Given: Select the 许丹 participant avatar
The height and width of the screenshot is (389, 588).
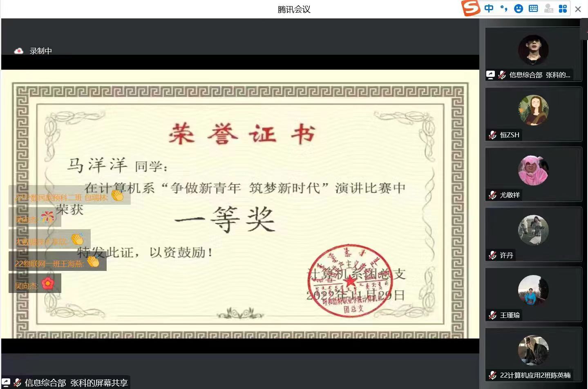Looking at the screenshot, I should (533, 230).
